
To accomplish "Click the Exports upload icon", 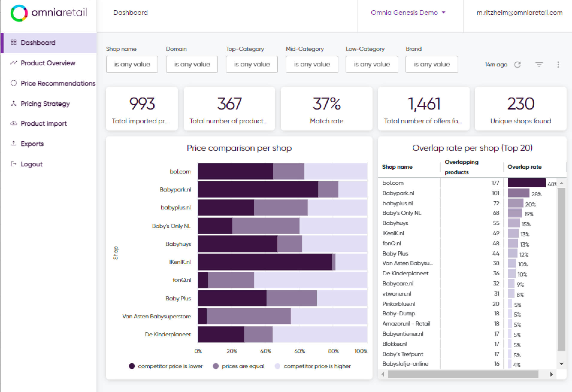I will click(x=13, y=143).
